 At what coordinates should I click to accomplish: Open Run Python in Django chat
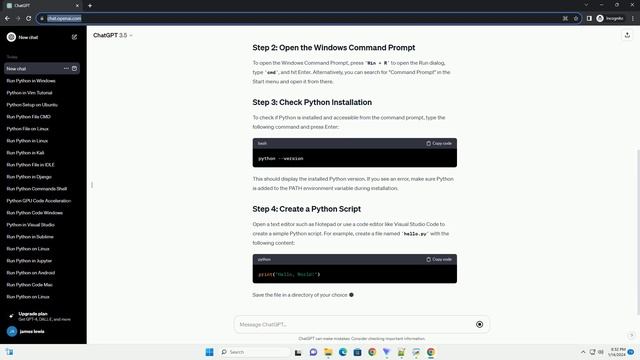(29, 177)
